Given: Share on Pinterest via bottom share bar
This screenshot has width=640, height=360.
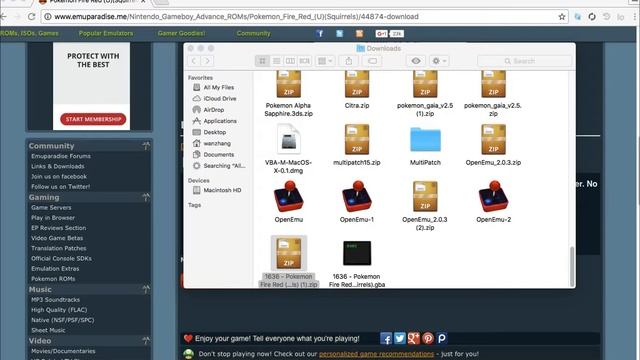Looking at the screenshot, I should point(428,338).
